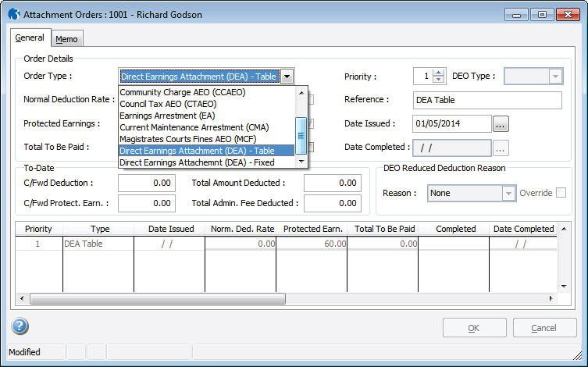Viewport: 588px width, 367px height.
Task: Confirm with the OK button
Action: (x=474, y=328)
